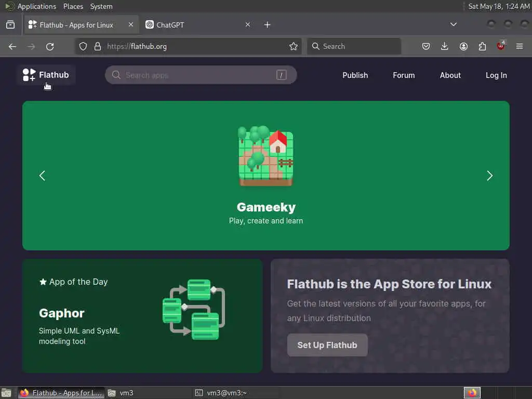Open the About link

tap(450, 75)
